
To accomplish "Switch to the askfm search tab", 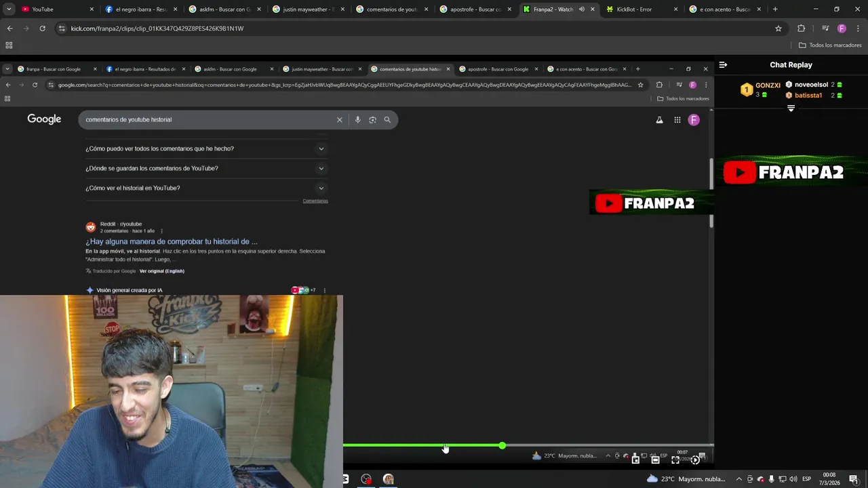I will pos(224,9).
